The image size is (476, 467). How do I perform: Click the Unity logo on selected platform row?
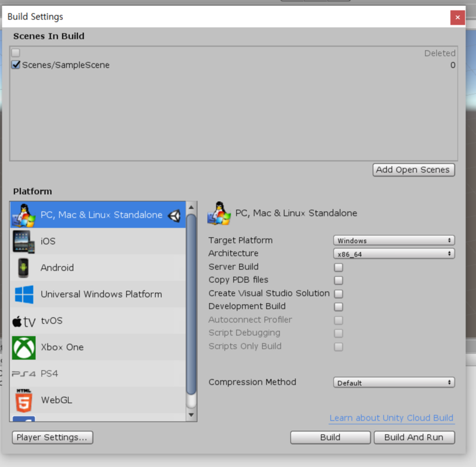click(175, 216)
